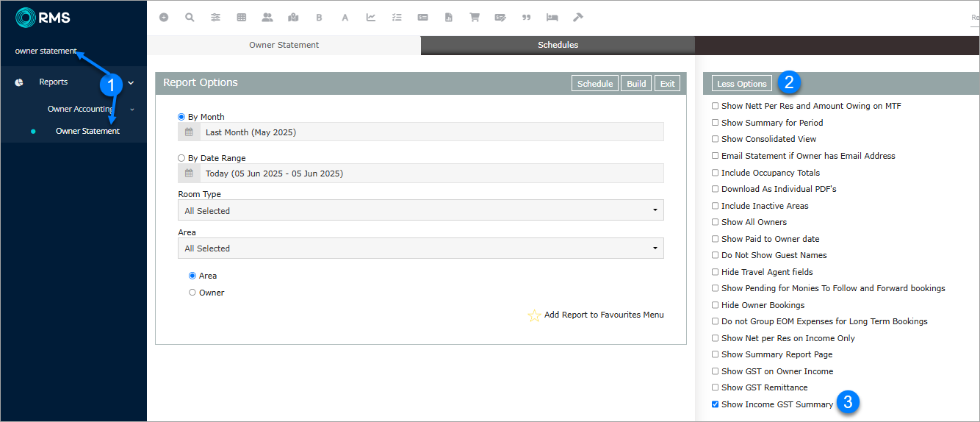Viewport: 980px width, 422px height.
Task: Open the shopping cart icon
Action: tap(475, 18)
